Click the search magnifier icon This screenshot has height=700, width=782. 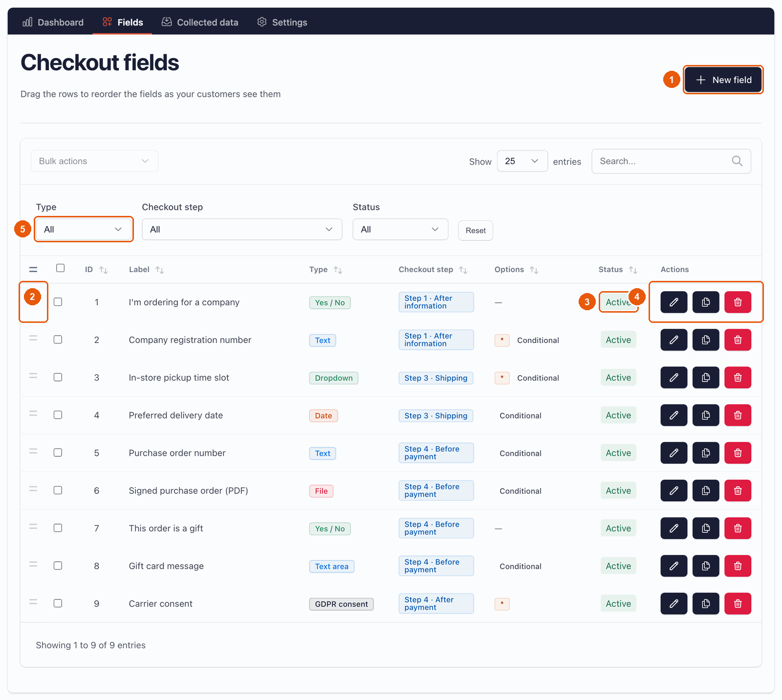[x=737, y=161]
